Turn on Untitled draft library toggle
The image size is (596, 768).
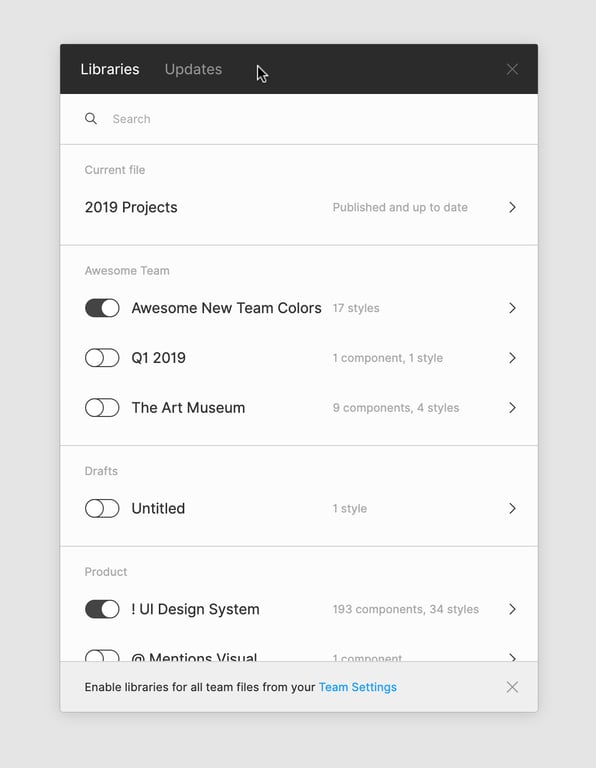pyautogui.click(x=102, y=508)
